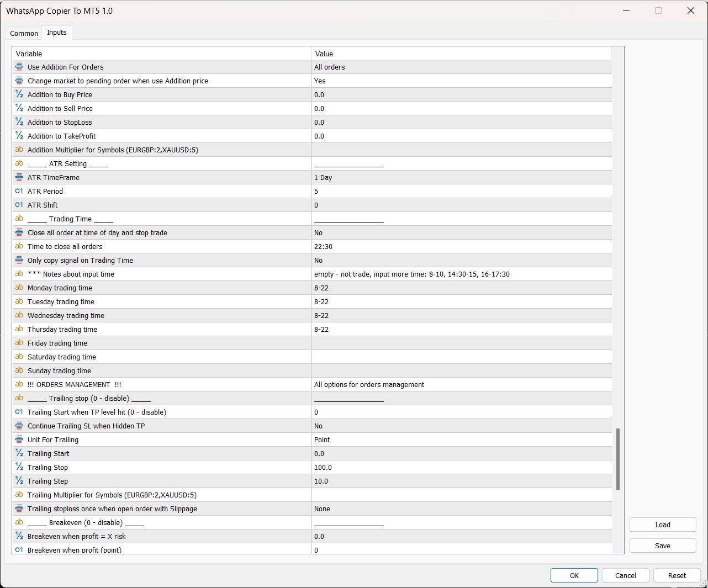Click the double-type icon beside Addition to Buy Price
The height and width of the screenshot is (588, 708).
19,94
